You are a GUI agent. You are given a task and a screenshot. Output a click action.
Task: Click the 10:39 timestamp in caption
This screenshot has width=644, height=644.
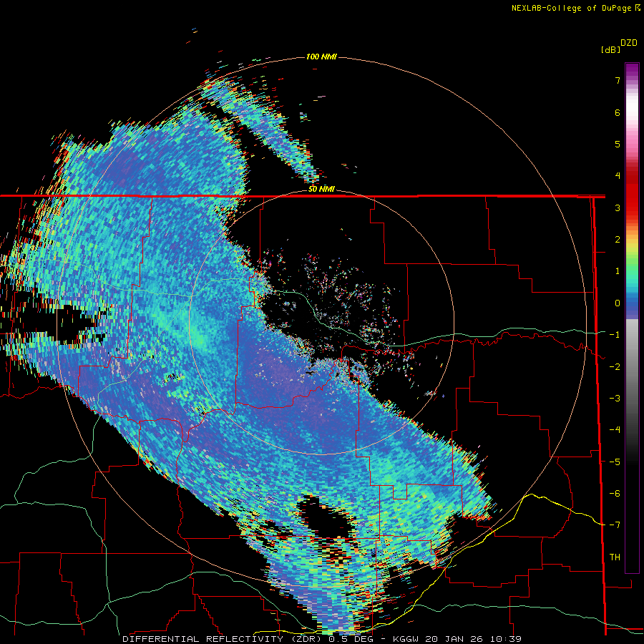tap(506, 639)
